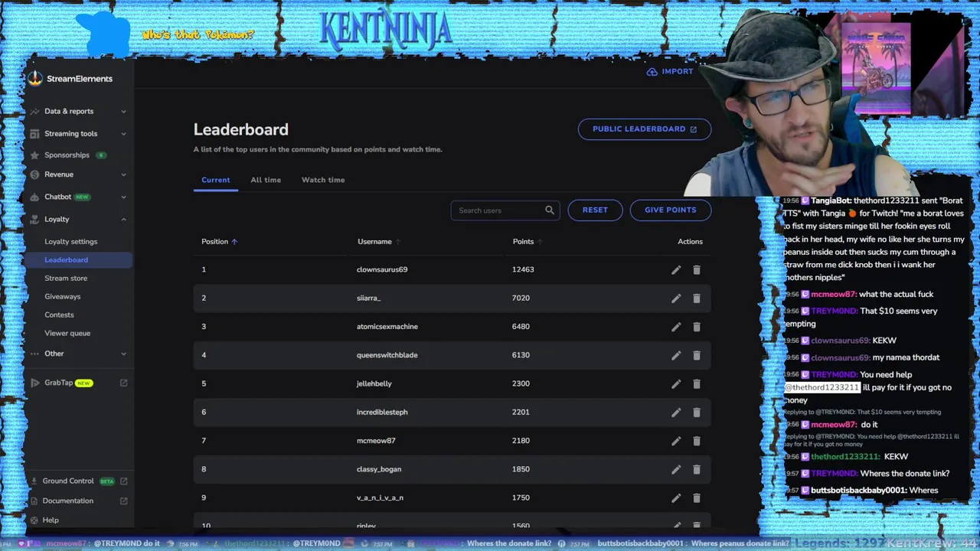Click the GIVE POINTS button
The image size is (980, 551).
click(670, 210)
